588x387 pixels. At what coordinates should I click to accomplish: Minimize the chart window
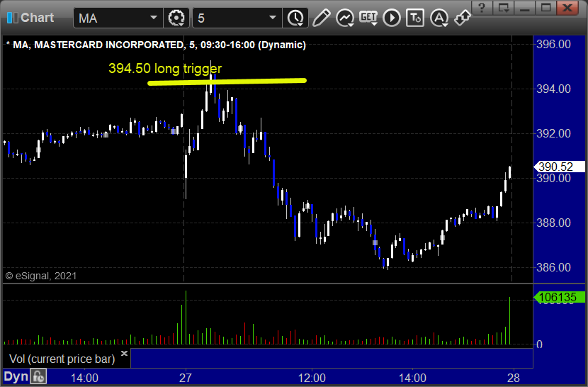point(525,8)
